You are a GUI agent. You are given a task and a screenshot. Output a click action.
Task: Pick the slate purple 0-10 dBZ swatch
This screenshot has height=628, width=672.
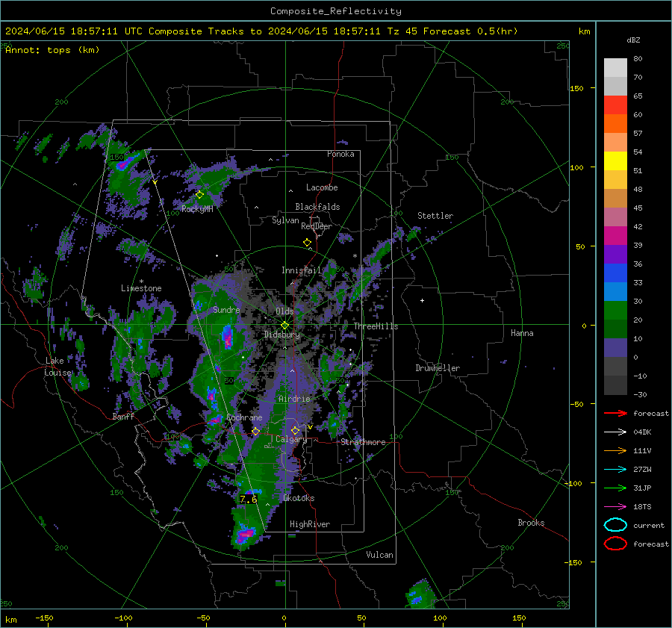(x=615, y=348)
